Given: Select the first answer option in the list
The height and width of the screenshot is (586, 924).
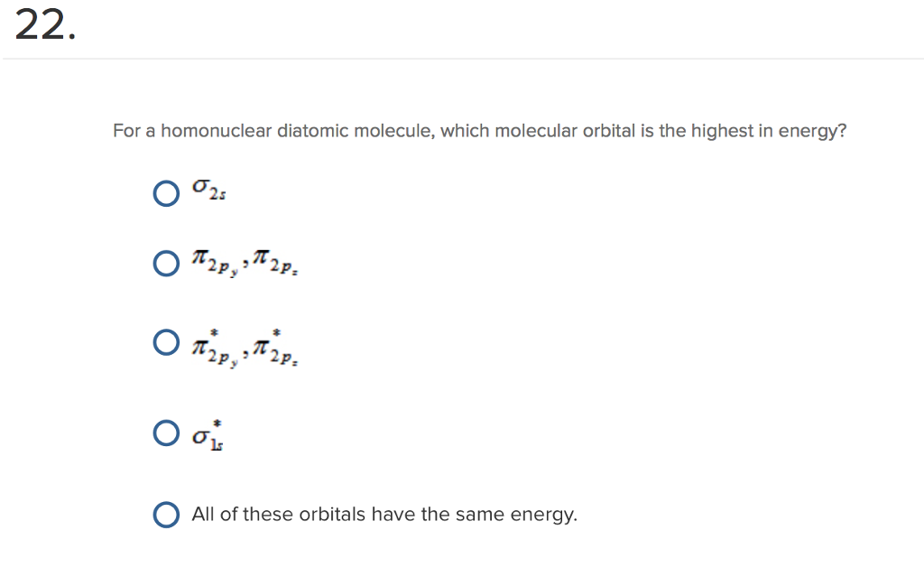Looking at the screenshot, I should pos(166,192).
